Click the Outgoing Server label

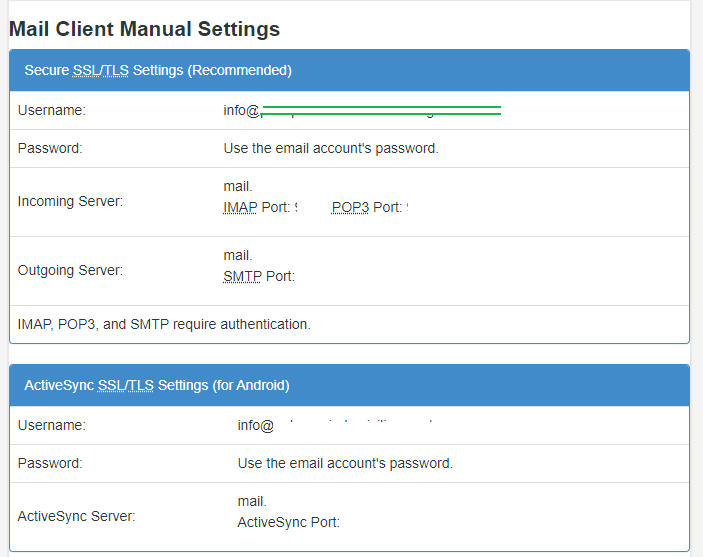(x=70, y=270)
